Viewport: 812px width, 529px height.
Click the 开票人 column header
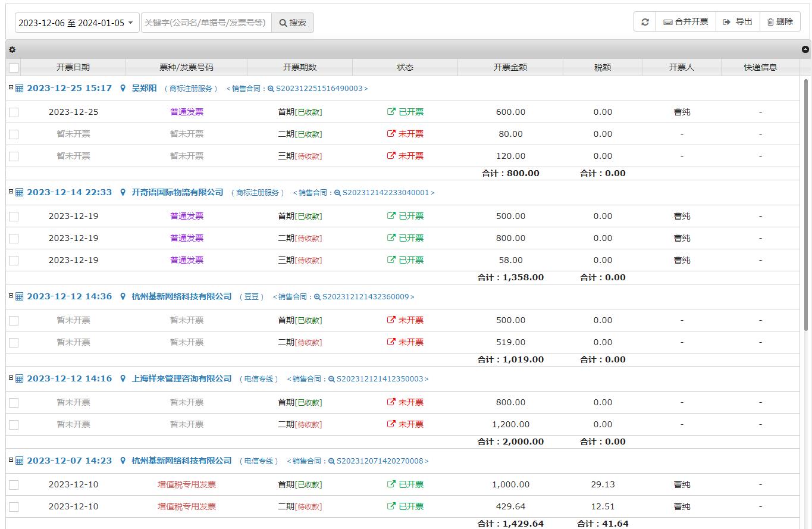[681, 67]
